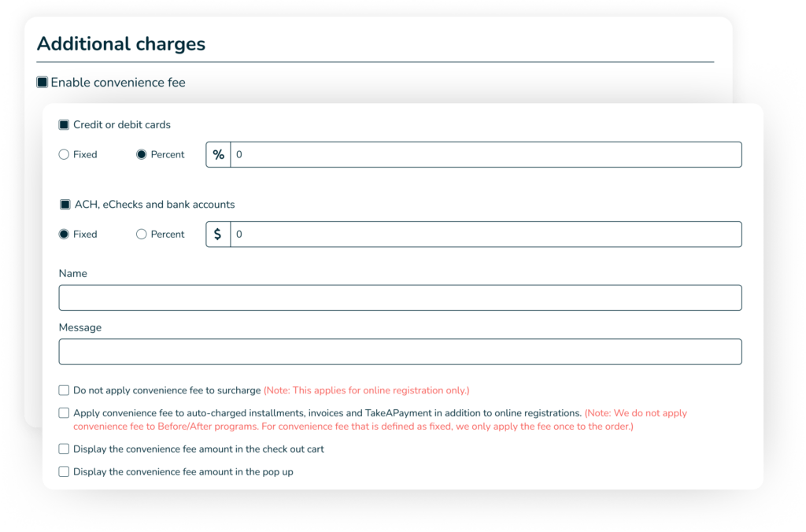The height and width of the screenshot is (532, 806).
Task: Select Fixed for ACH fee type
Action: point(64,234)
